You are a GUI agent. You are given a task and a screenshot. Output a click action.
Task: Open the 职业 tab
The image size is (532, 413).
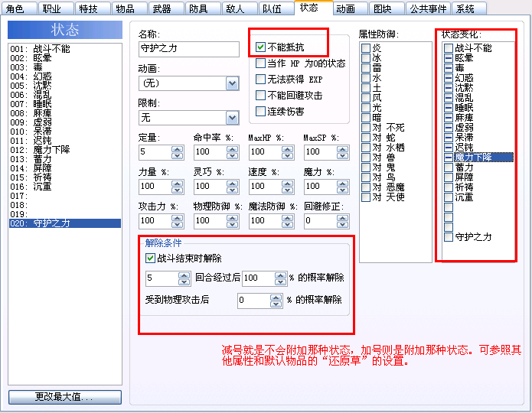click(x=55, y=8)
